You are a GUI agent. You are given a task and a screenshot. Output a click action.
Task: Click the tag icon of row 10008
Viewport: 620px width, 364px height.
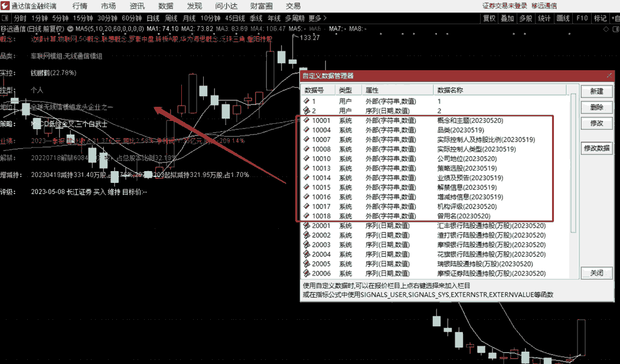tap(306, 149)
